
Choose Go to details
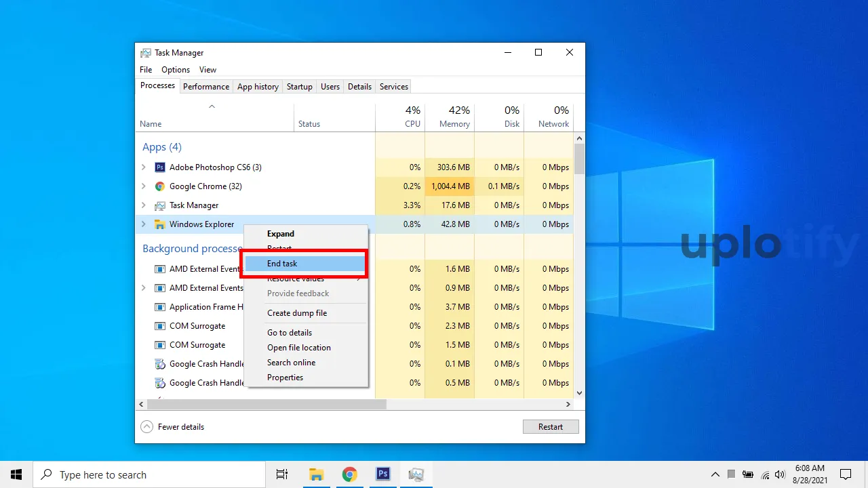(306, 333)
